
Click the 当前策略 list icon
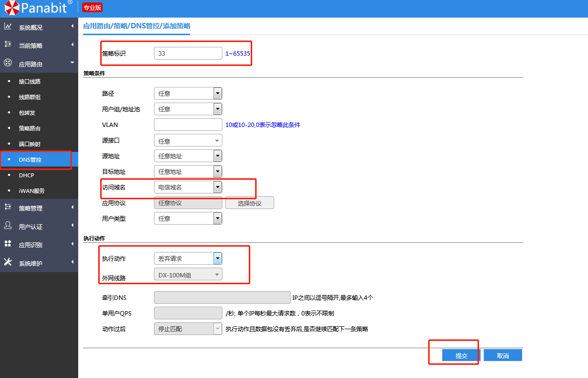coord(8,44)
